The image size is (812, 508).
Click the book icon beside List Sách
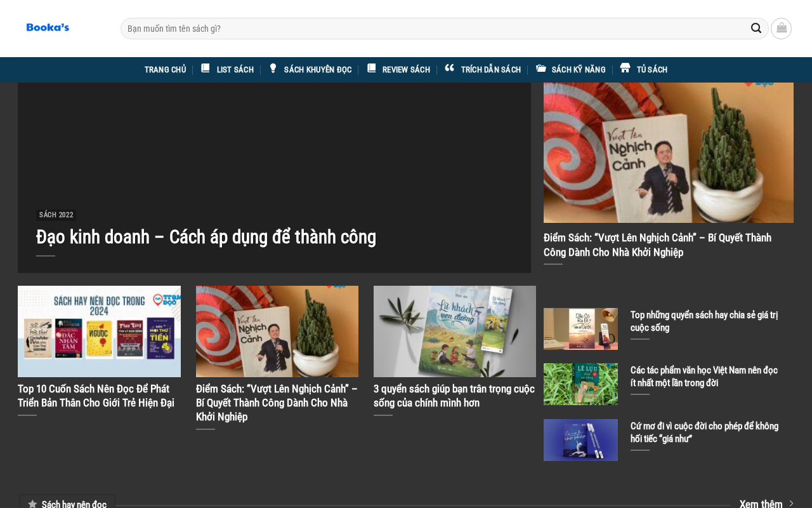click(x=206, y=69)
